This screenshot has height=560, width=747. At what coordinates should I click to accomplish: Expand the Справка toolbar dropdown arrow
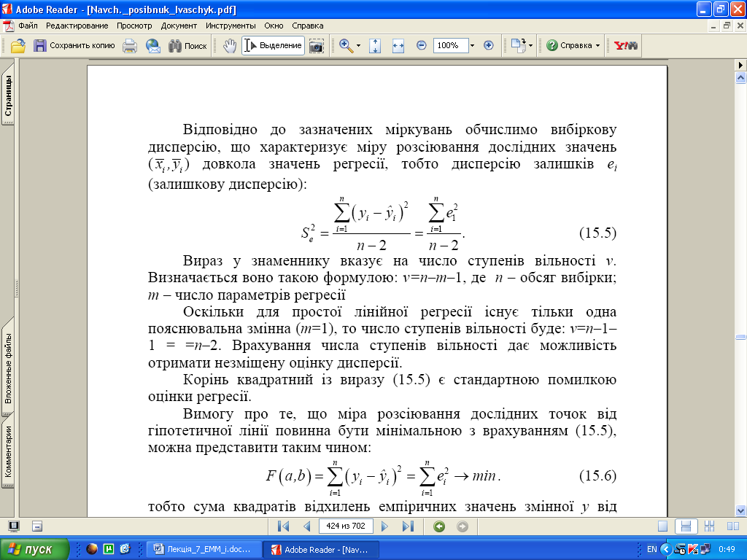[598, 46]
